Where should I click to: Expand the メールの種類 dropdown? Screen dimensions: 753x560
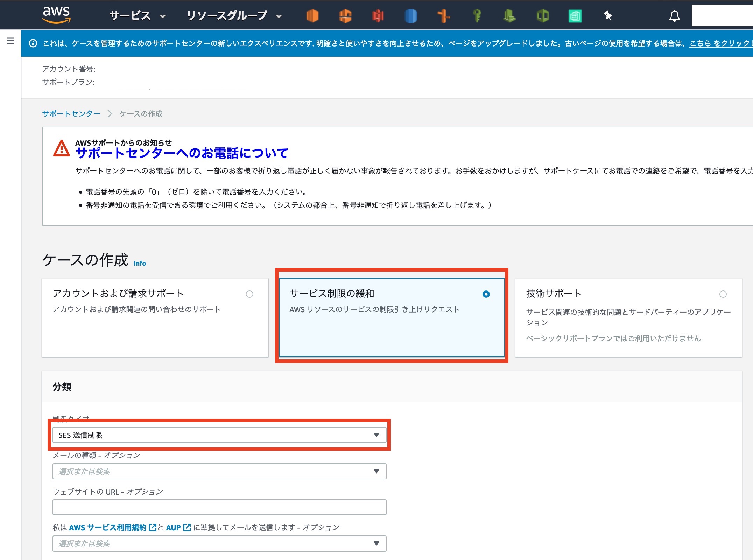tap(219, 471)
